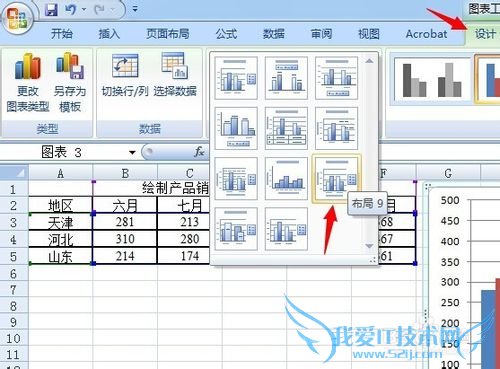The height and width of the screenshot is (369, 500).
Task: Click 另存为模板 button
Action: pyautogui.click(x=70, y=82)
